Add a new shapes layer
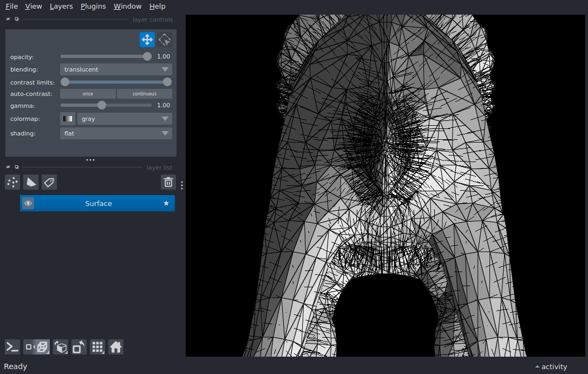 [x=31, y=182]
